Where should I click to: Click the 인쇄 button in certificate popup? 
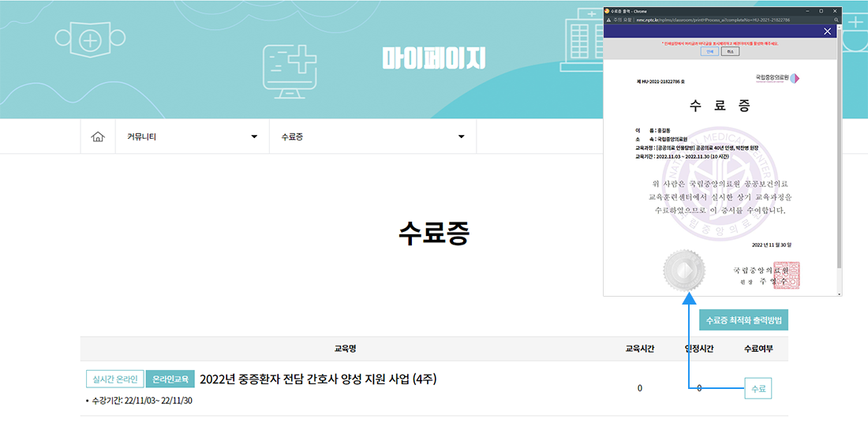(x=709, y=51)
